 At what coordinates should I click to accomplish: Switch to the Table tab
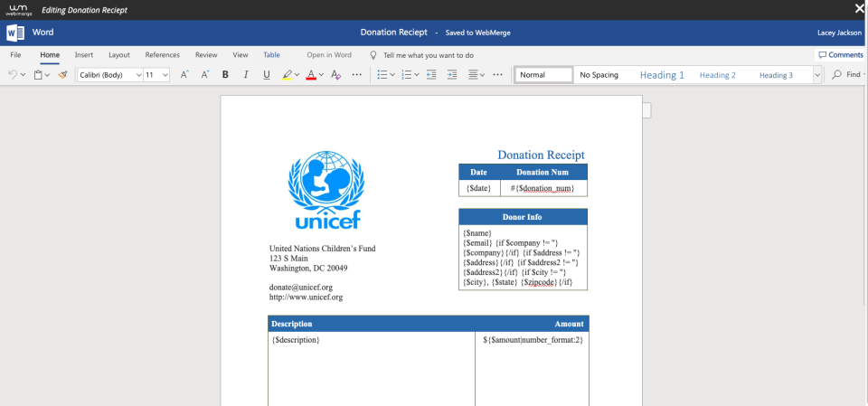coord(271,55)
